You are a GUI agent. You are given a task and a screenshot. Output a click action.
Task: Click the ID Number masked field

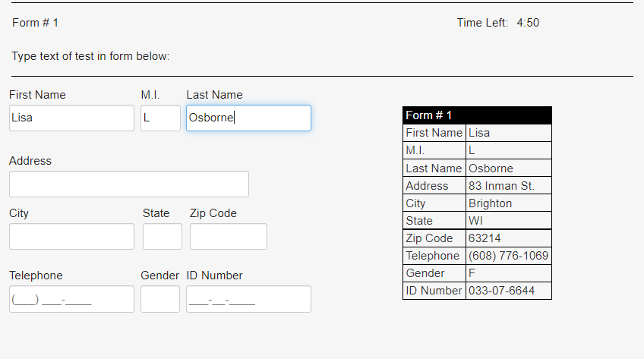tap(248, 299)
